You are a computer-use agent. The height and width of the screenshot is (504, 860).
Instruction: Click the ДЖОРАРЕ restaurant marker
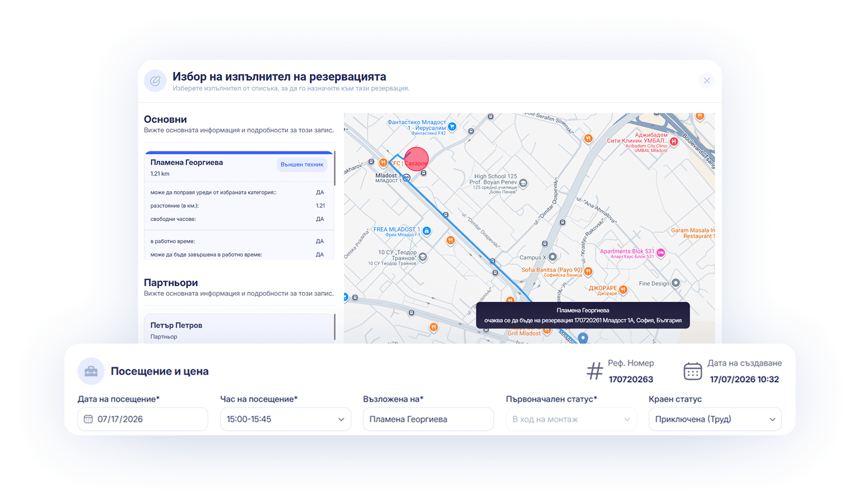(623, 289)
